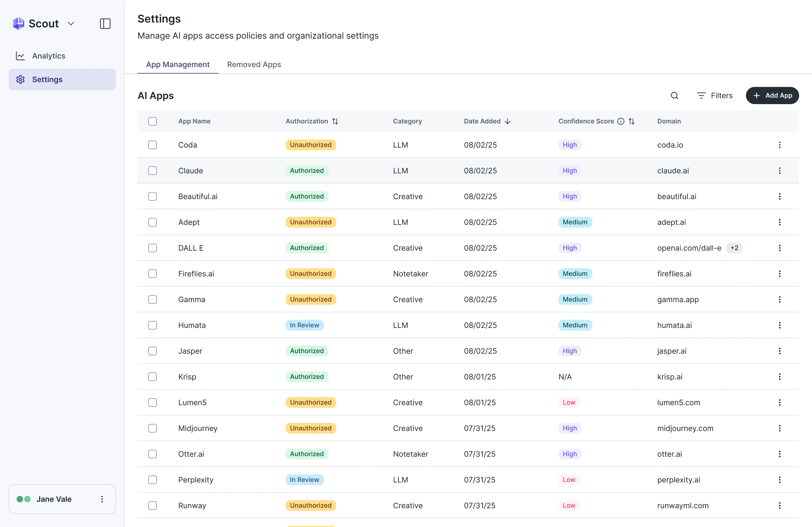Image resolution: width=812 pixels, height=527 pixels.
Task: Open the search icon in AI Apps
Action: [674, 96]
